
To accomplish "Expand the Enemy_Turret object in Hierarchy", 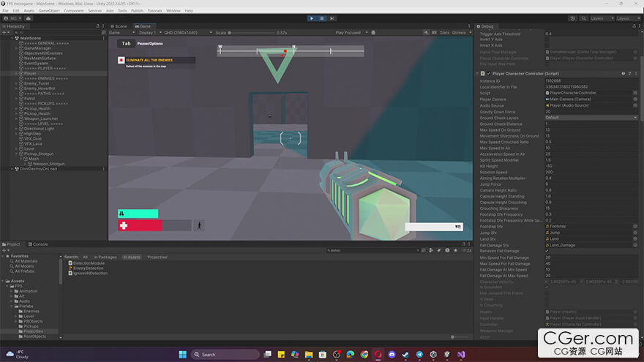I will point(17,83).
